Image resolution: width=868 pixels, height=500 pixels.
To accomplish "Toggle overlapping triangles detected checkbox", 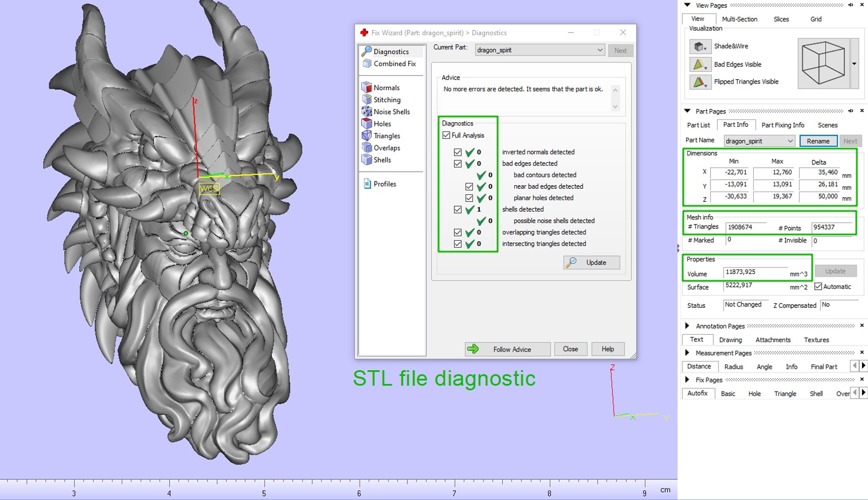I will tap(458, 232).
